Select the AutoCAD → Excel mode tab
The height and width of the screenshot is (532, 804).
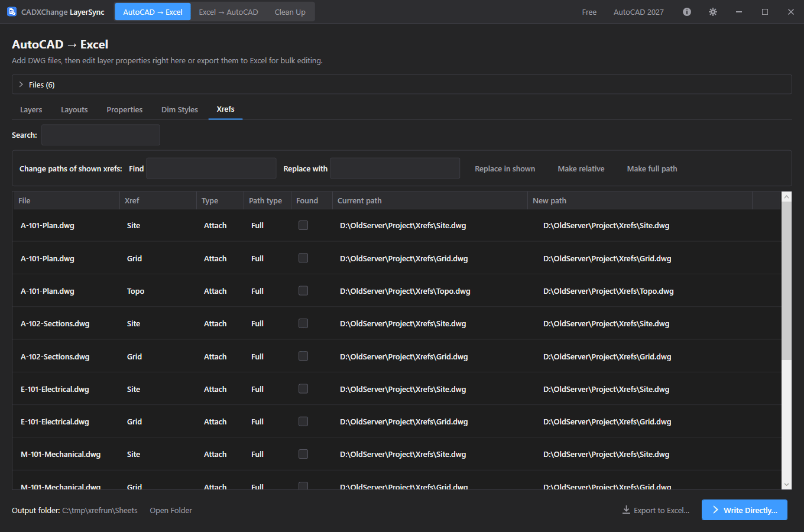point(153,12)
